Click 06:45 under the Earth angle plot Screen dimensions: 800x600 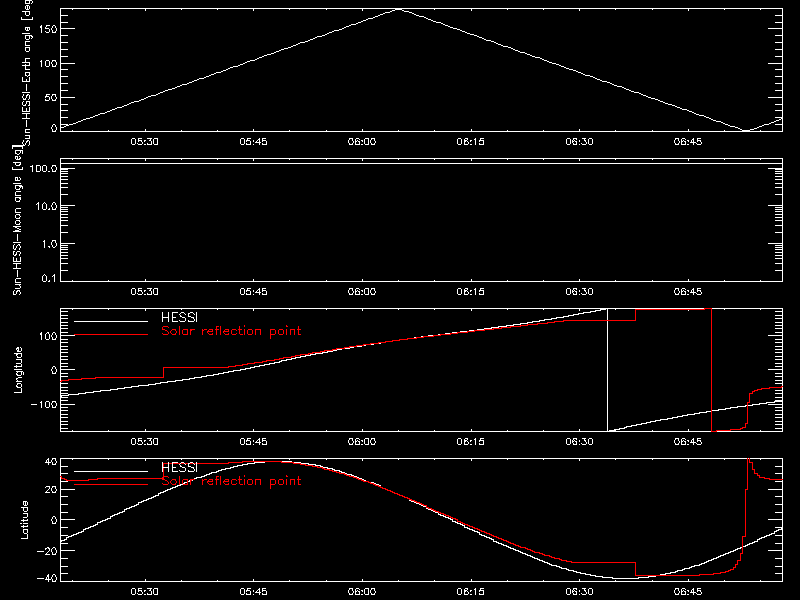688,141
